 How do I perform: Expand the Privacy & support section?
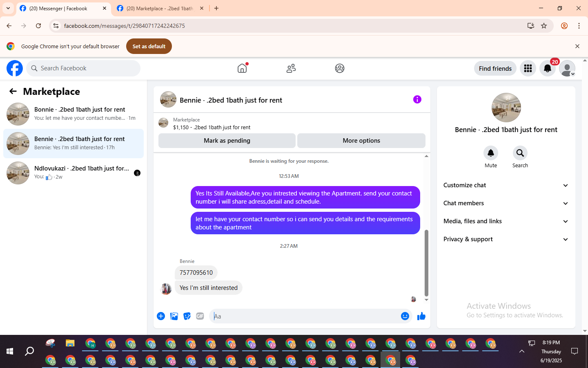[506, 239]
